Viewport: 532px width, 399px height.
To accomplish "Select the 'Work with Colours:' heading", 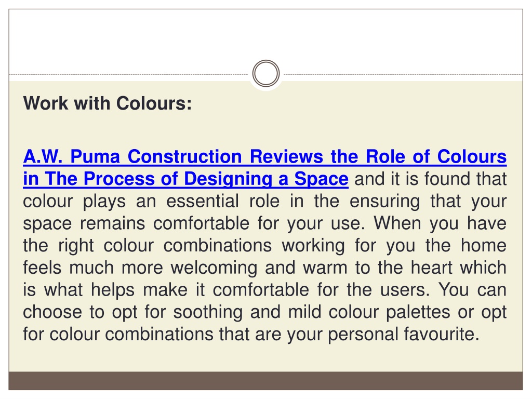I will pos(108,103).
